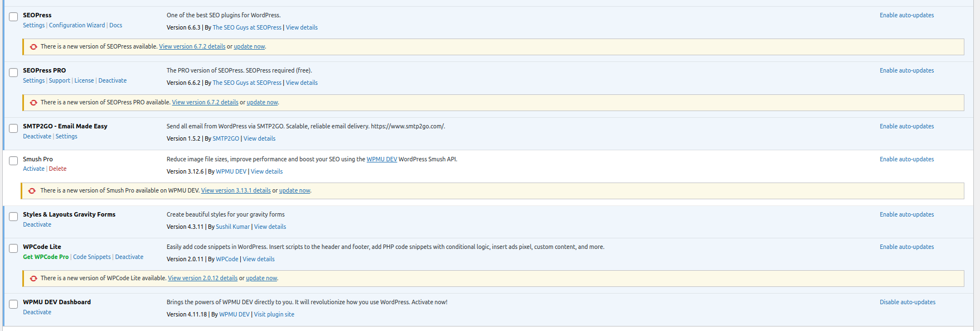Enable auto-updates for Styles & Layouts Gravity Forms
Viewport: 980px width, 331px height.
click(906, 214)
